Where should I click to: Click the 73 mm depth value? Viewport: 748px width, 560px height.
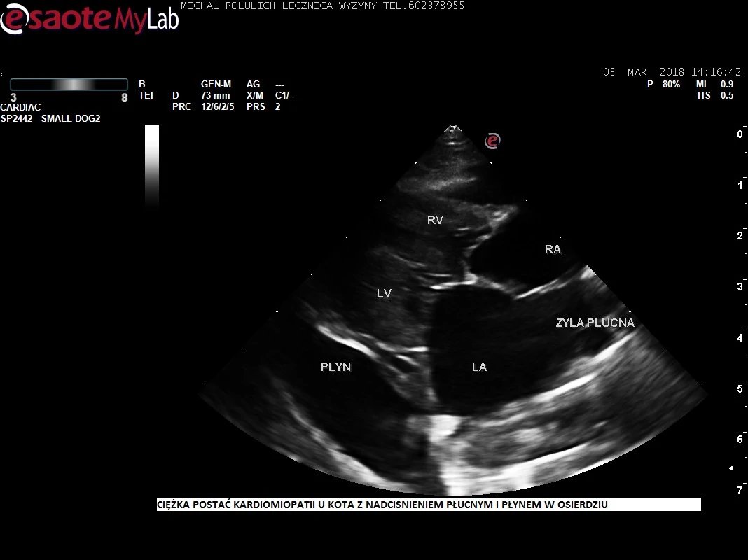[x=215, y=96]
